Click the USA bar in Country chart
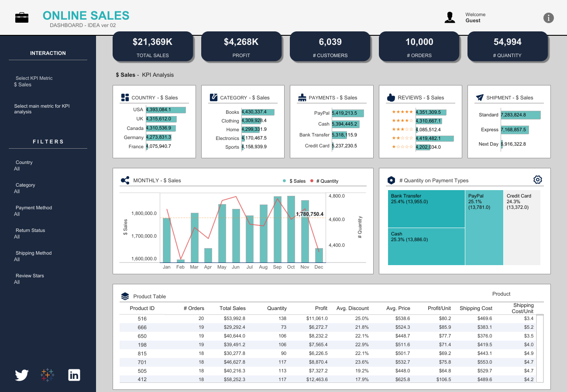This screenshot has height=392, width=567. tap(166, 110)
